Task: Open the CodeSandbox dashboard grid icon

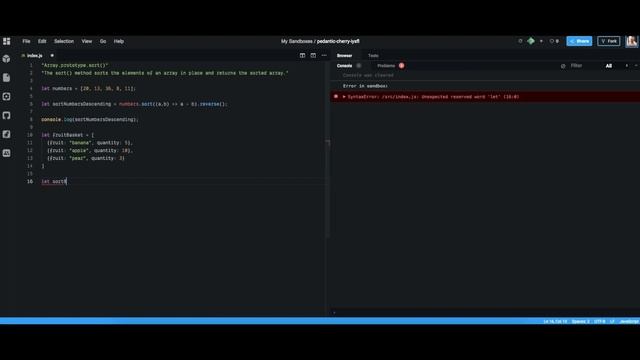Action: click(7, 41)
